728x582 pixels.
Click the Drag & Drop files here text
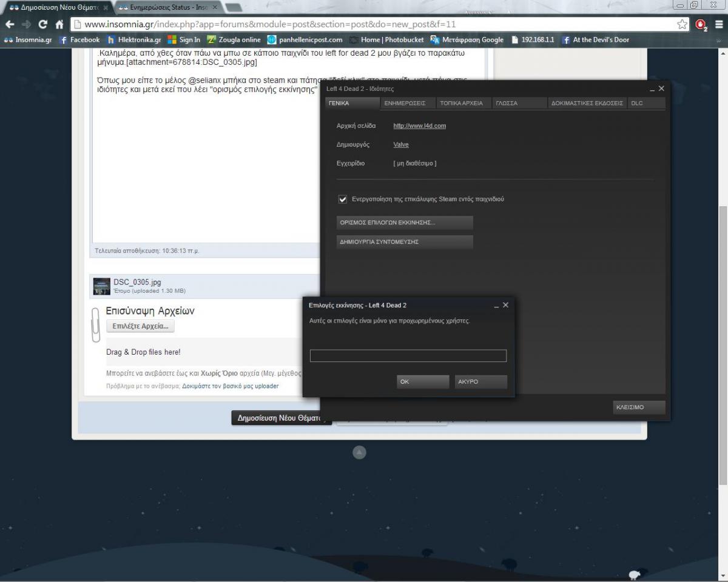[x=143, y=352]
